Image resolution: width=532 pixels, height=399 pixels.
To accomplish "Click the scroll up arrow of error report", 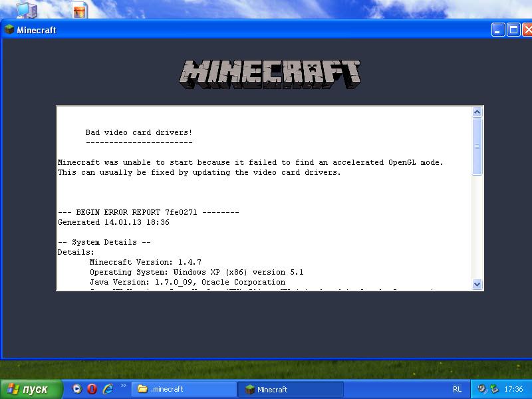I will 477,112.
